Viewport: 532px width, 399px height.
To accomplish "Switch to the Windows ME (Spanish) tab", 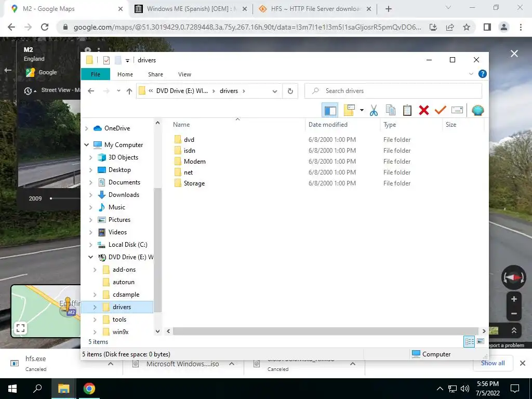I will pos(191,9).
